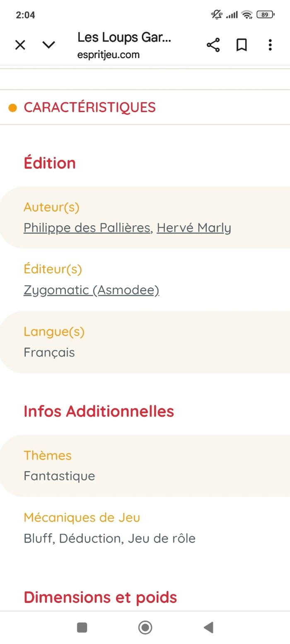Tap the battery indicator showing 89
This screenshot has height=644, width=290.
coord(265,15)
